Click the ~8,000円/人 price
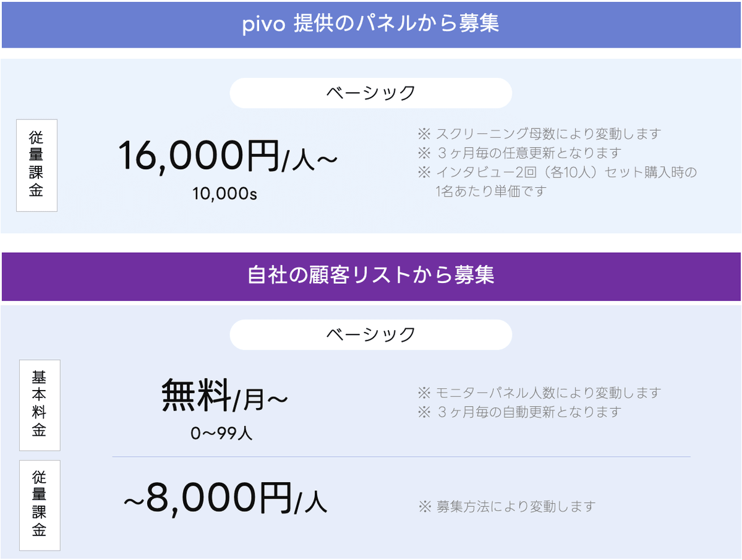 click(x=225, y=499)
